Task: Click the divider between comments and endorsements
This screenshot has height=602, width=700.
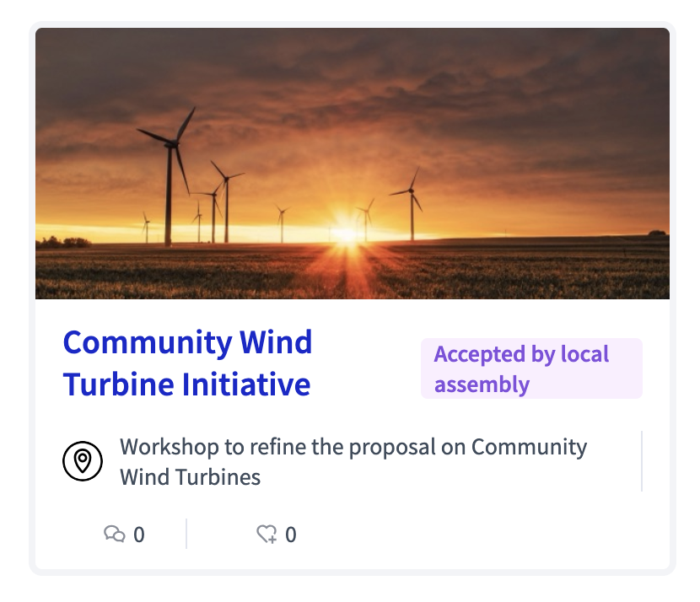Action: (186, 534)
